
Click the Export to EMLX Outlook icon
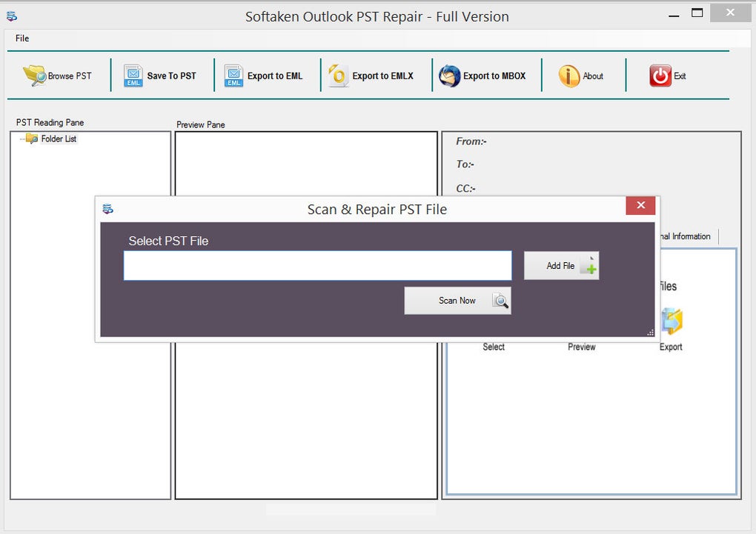tap(339, 76)
